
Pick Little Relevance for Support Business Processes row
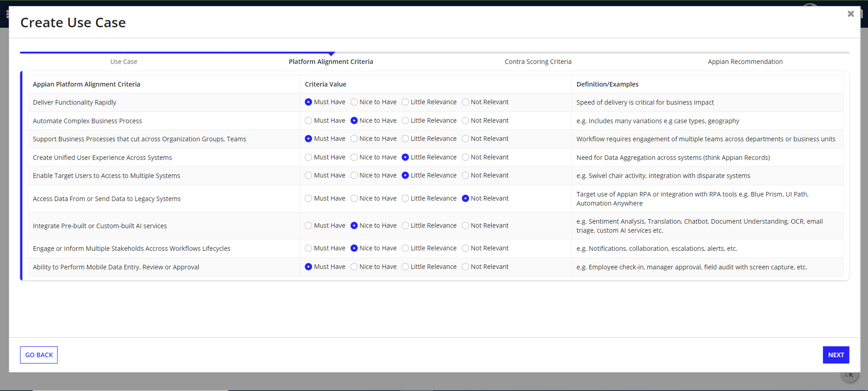pyautogui.click(x=405, y=139)
